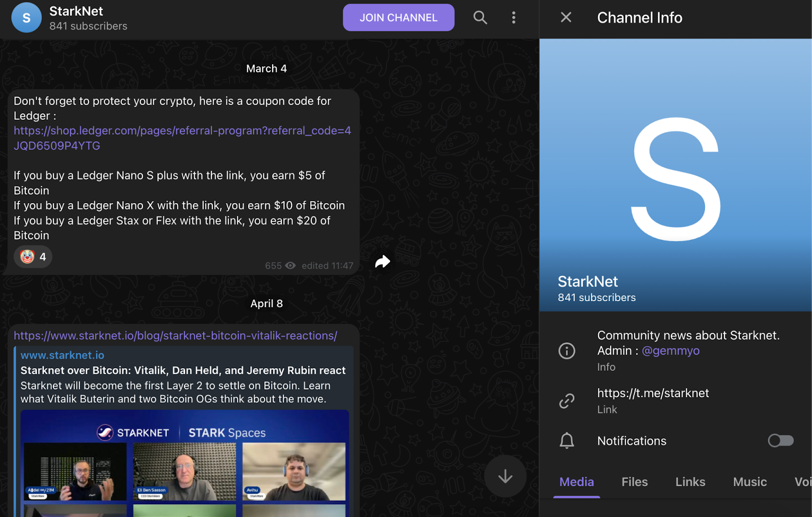Viewport: 812px width, 517px height.
Task: Select the Music tab
Action: (750, 482)
